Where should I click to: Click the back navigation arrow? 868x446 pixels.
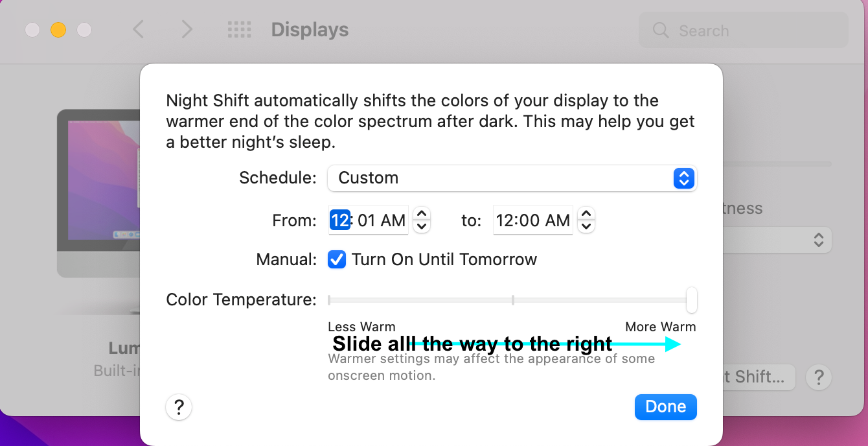(139, 29)
